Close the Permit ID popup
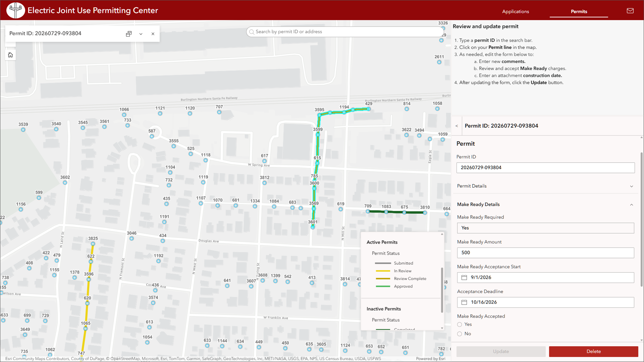Viewport: 644px width, 362px height. click(153, 34)
